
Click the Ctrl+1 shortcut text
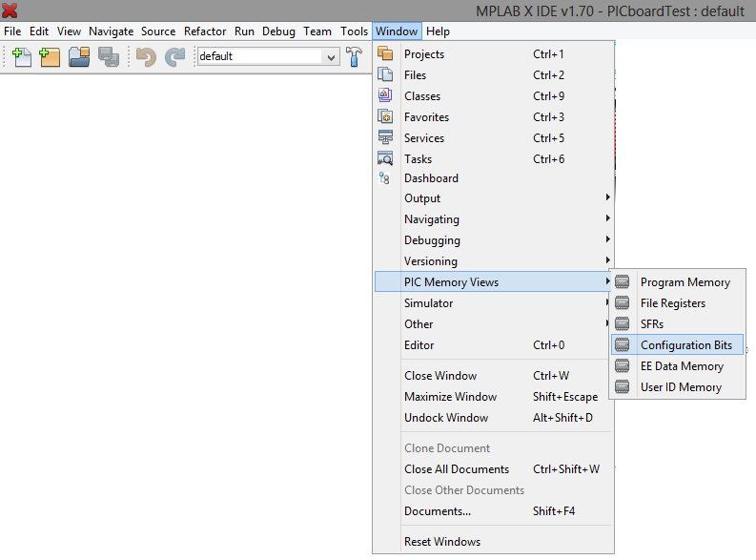coord(548,54)
